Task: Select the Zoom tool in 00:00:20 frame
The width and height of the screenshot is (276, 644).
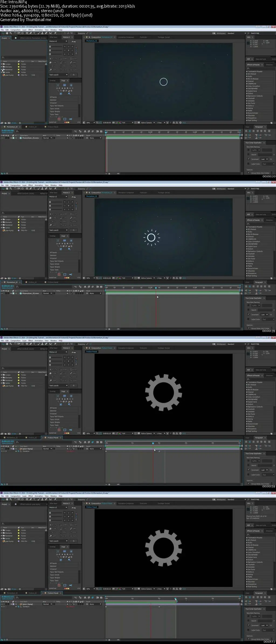Action: (11, 33)
